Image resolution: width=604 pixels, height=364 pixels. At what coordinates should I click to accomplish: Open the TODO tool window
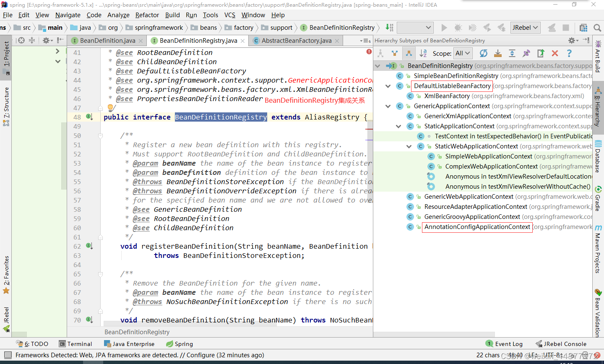point(32,344)
